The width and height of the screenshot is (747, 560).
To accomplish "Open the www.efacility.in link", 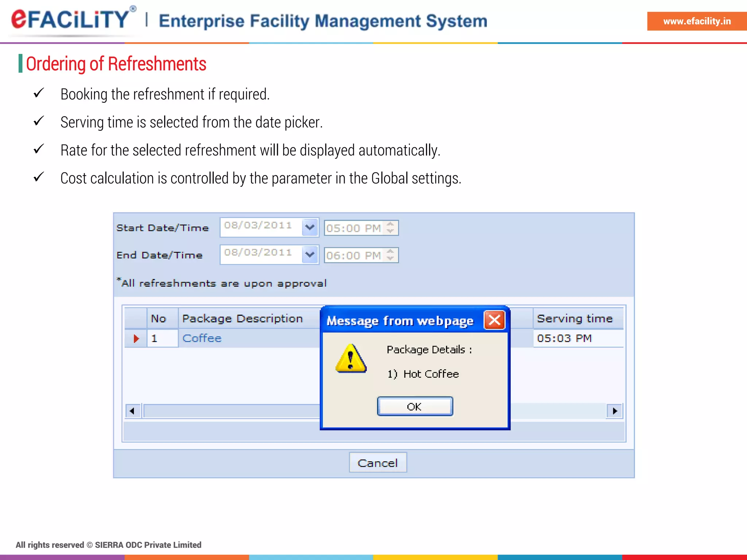I will (x=697, y=21).
